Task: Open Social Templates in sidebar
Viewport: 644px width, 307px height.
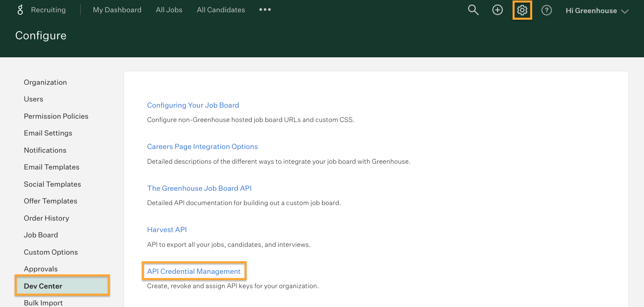Action: point(52,184)
